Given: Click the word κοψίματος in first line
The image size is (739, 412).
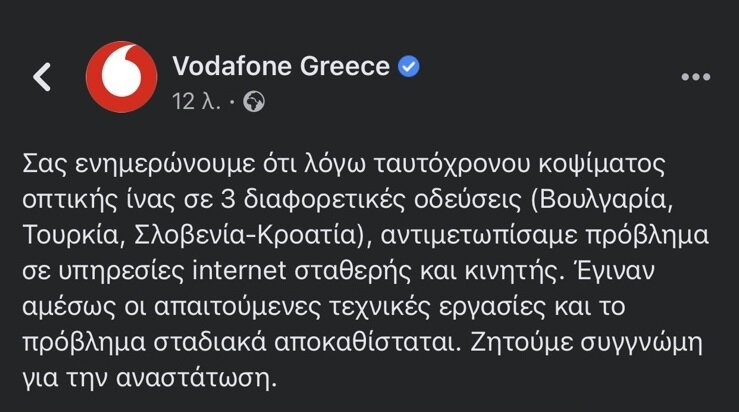Looking at the screenshot, I should [602, 165].
